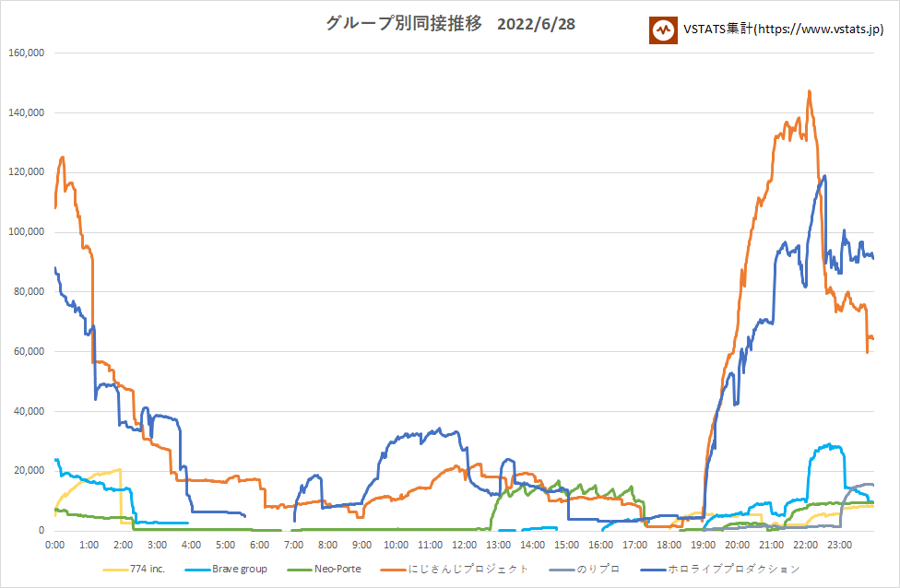Click the VSTATS red logo icon
Image resolution: width=900 pixels, height=588 pixels.
coord(662,29)
